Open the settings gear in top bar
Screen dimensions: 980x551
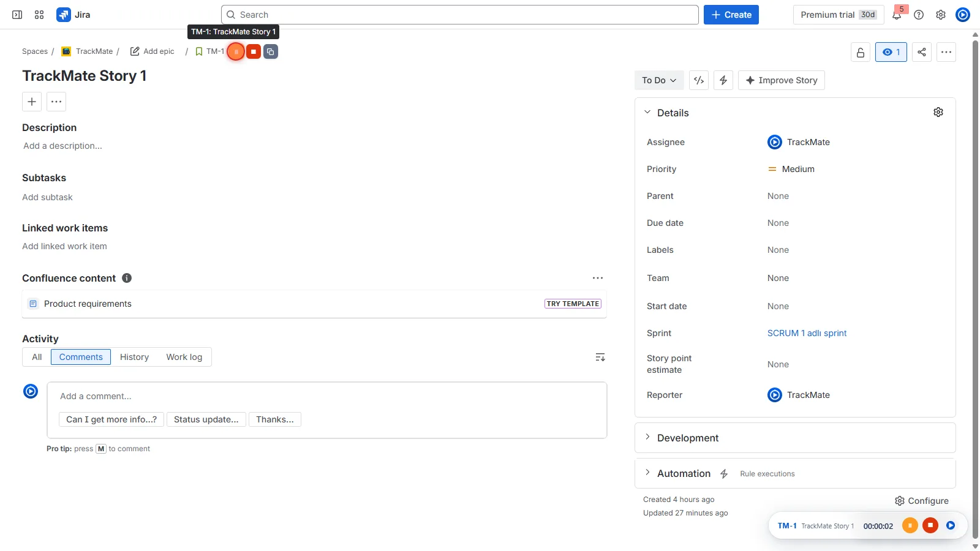[941, 15]
